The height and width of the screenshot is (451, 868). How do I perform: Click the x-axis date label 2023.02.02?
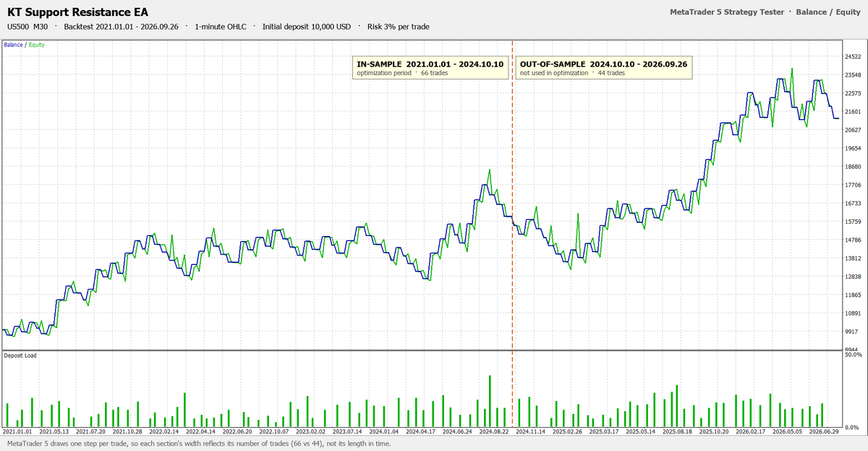[x=310, y=431]
